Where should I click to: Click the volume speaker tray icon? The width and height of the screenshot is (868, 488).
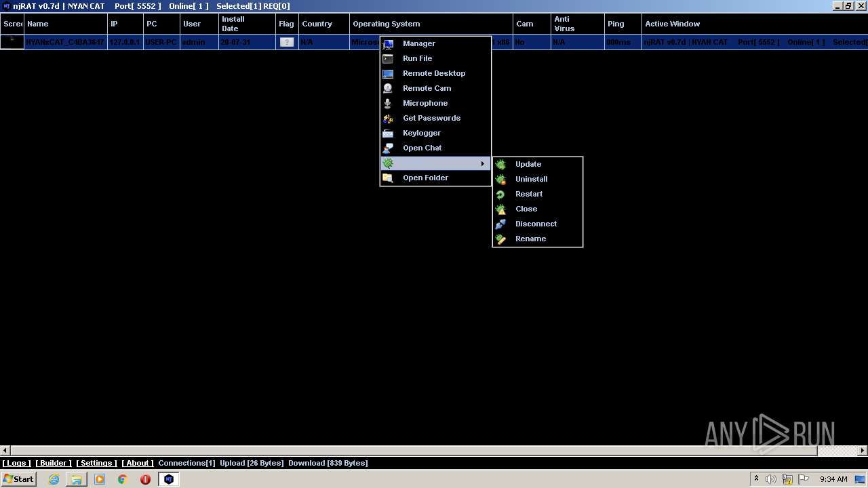[771, 479]
